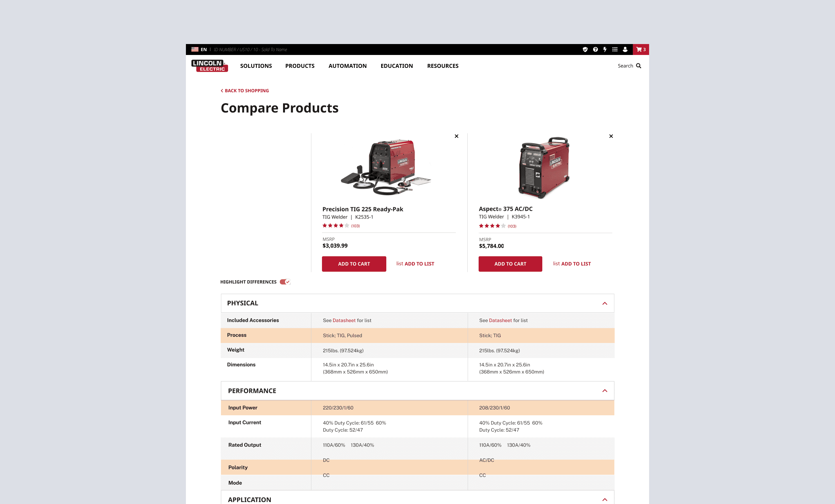Open the lists icon in top bar
The width and height of the screenshot is (835, 504).
(615, 50)
